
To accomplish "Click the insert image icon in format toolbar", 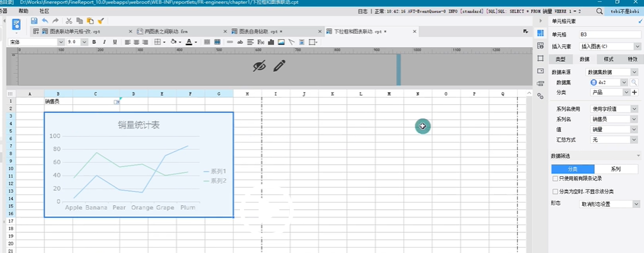I will [x=282, y=42].
